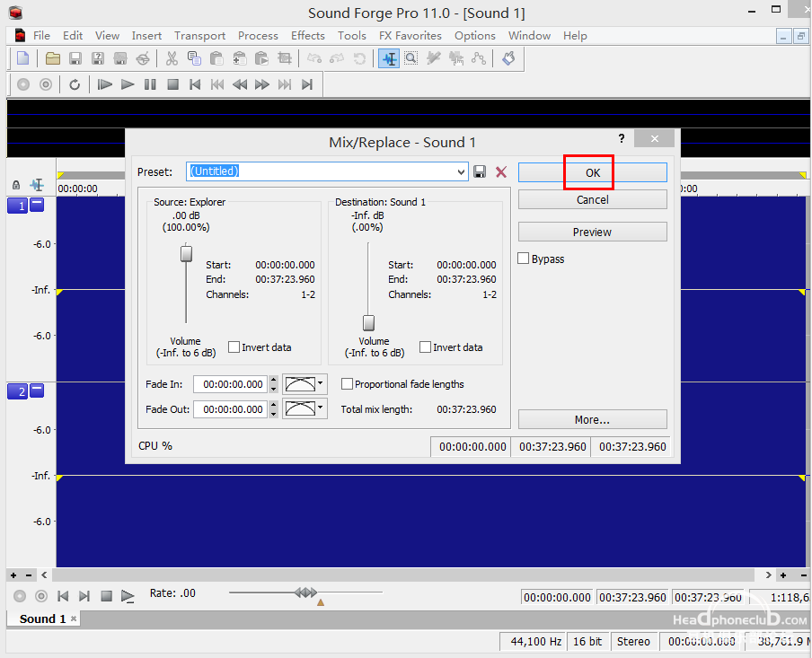Click the Play button in the transport toolbar
The width and height of the screenshot is (812, 658).
[128, 84]
